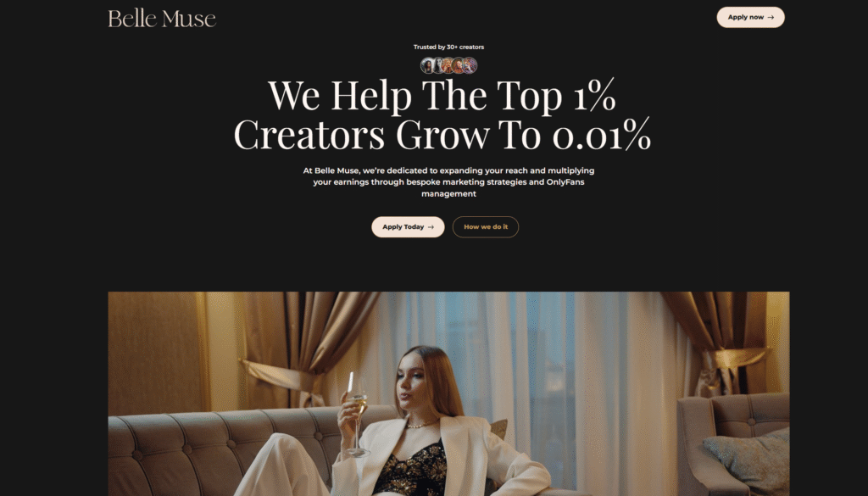
Task: Open the Apply now button in header
Action: click(751, 17)
